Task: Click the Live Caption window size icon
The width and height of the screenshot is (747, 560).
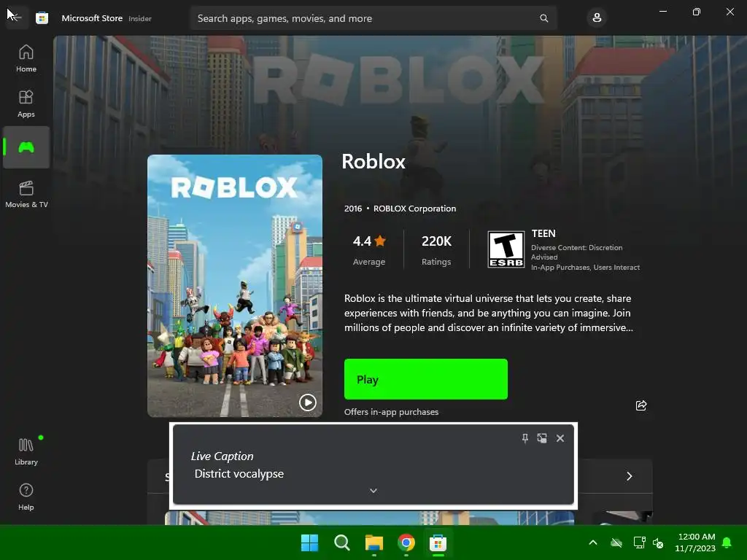Action: coord(542,438)
